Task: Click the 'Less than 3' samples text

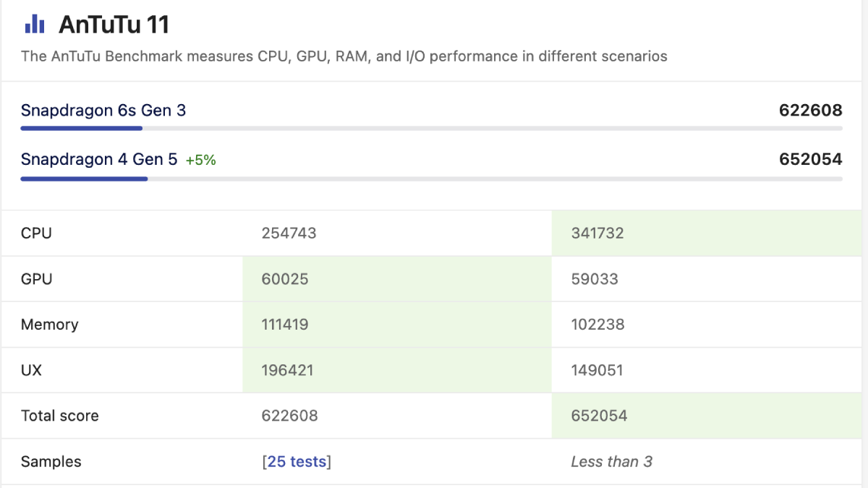Action: [x=612, y=461]
